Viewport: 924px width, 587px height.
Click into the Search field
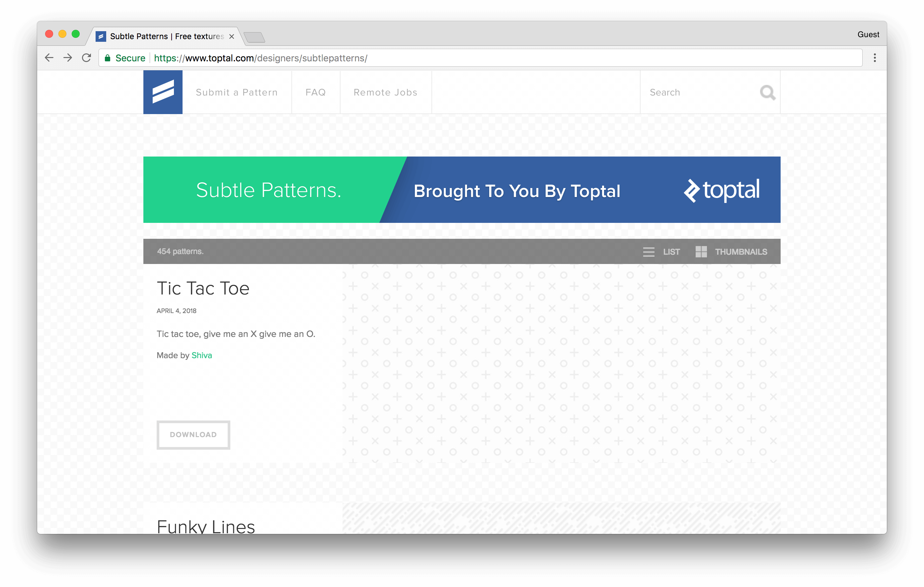coord(698,93)
